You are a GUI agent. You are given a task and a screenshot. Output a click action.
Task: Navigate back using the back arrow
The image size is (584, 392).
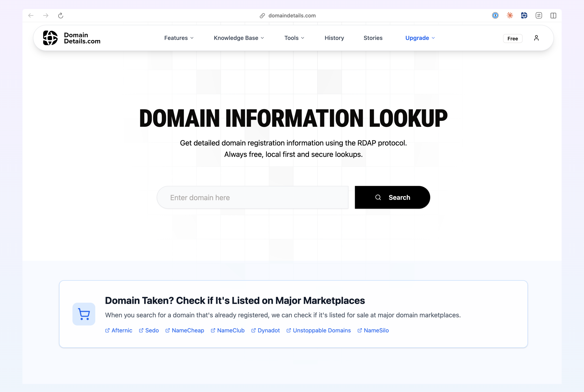click(x=31, y=15)
